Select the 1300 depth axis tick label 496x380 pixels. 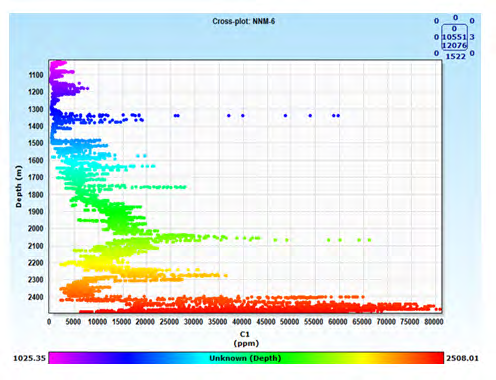(x=36, y=109)
